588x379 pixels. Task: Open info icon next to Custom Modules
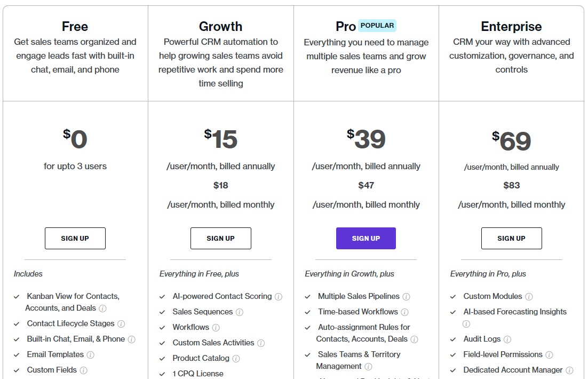(x=529, y=297)
